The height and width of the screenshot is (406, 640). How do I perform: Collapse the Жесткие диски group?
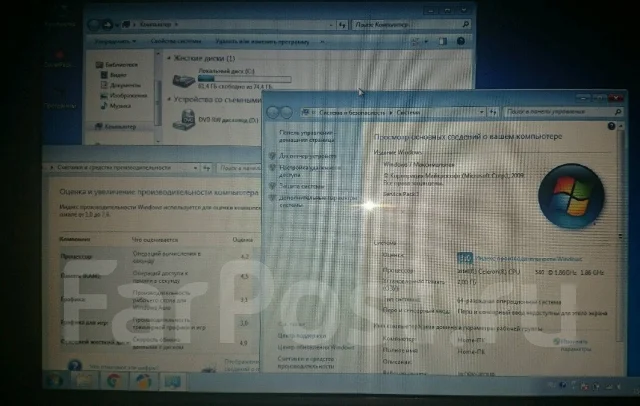click(168, 58)
